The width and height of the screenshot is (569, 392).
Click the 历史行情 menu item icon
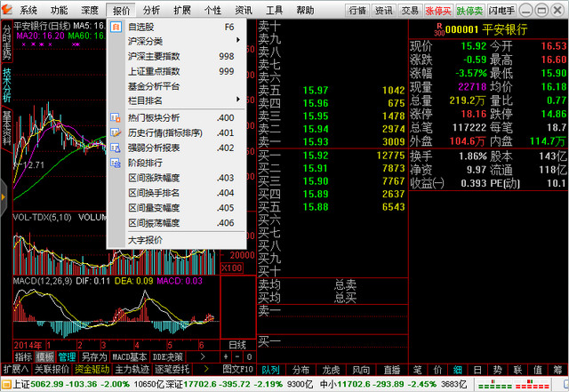[x=116, y=132]
